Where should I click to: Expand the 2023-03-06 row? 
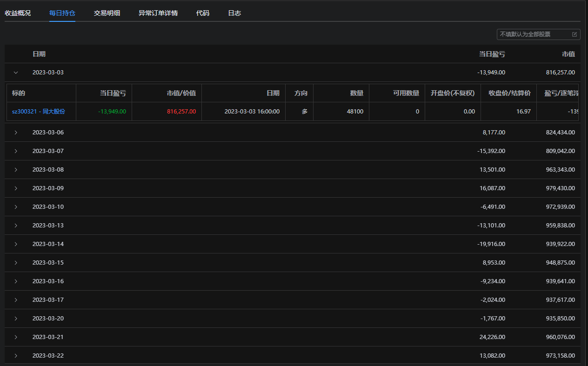tap(16, 133)
